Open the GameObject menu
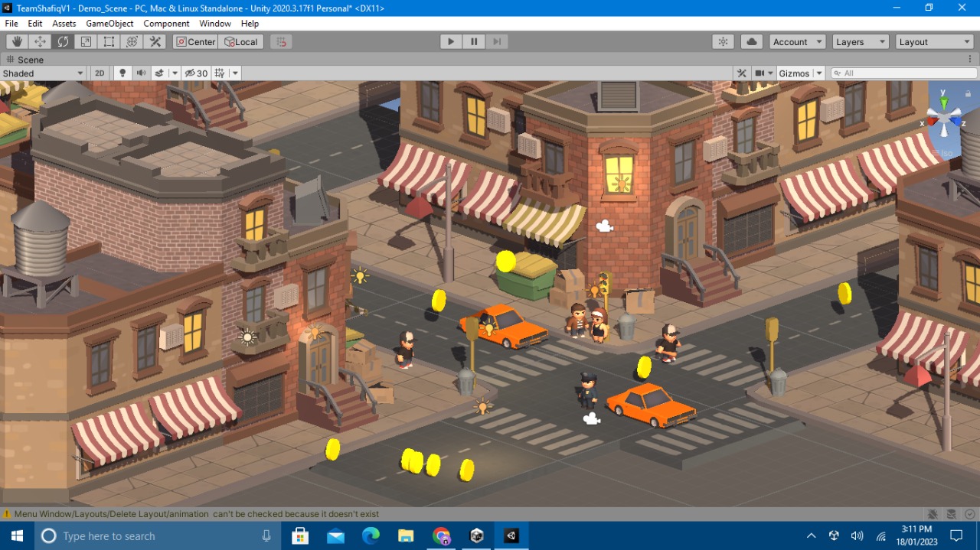 pos(109,24)
